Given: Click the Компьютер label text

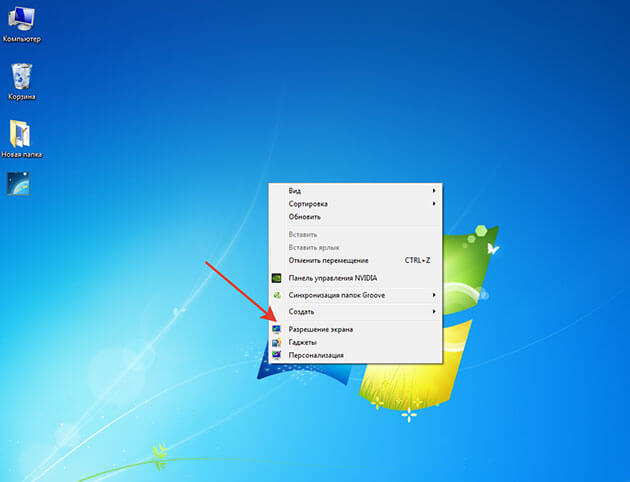Looking at the screenshot, I should coord(22,39).
